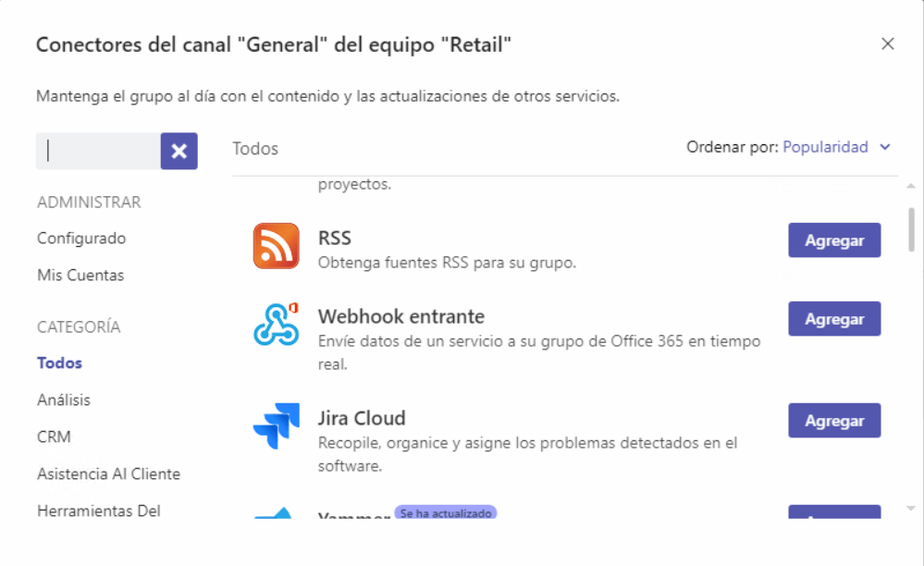Click the connector list vertical scrollbar

pos(911,229)
